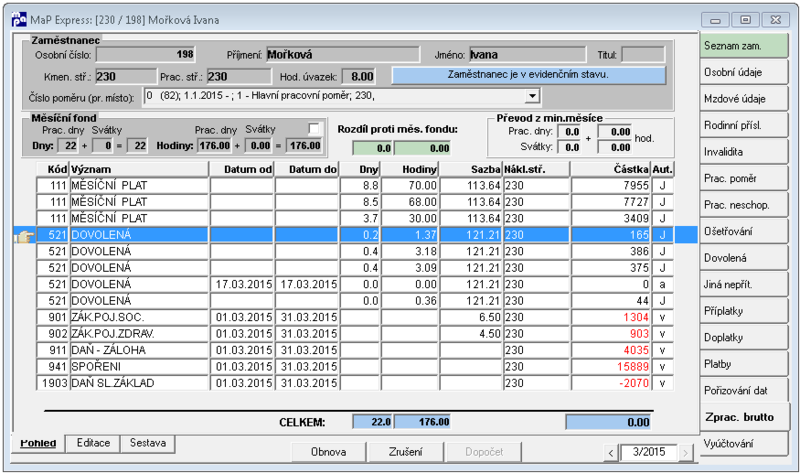Open Dovolená section in sidebar

pyautogui.click(x=744, y=258)
